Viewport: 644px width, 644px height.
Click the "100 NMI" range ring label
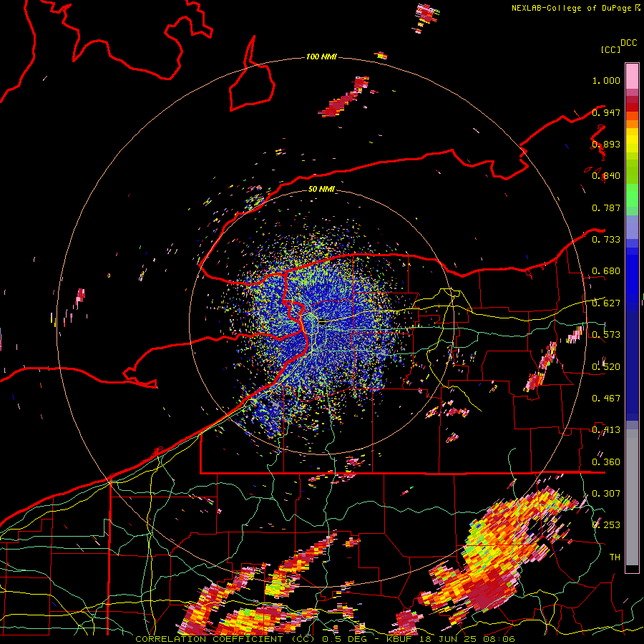[321, 57]
